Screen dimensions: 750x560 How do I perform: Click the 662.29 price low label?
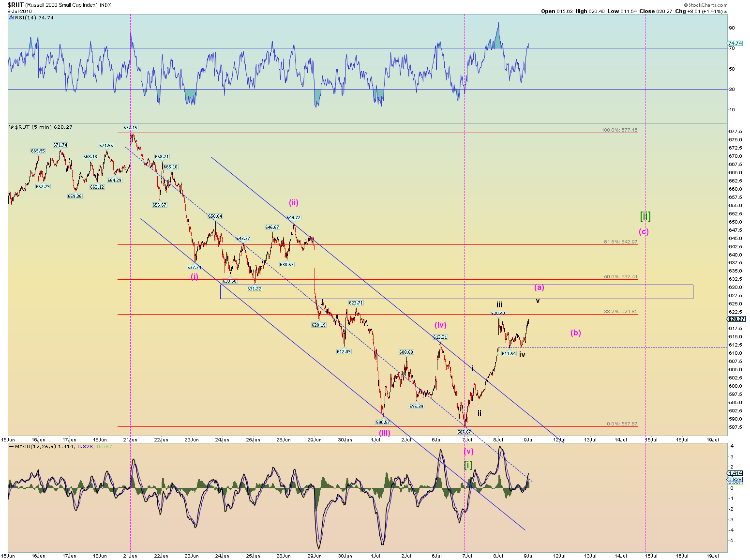pyautogui.click(x=43, y=186)
